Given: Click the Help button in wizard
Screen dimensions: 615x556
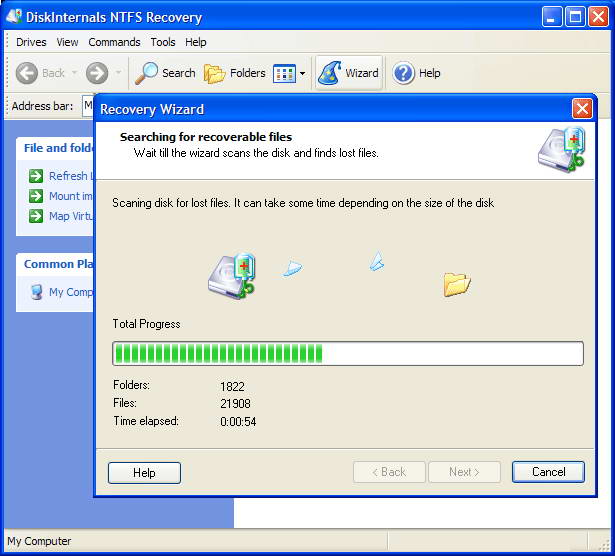Looking at the screenshot, I should pyautogui.click(x=144, y=472).
